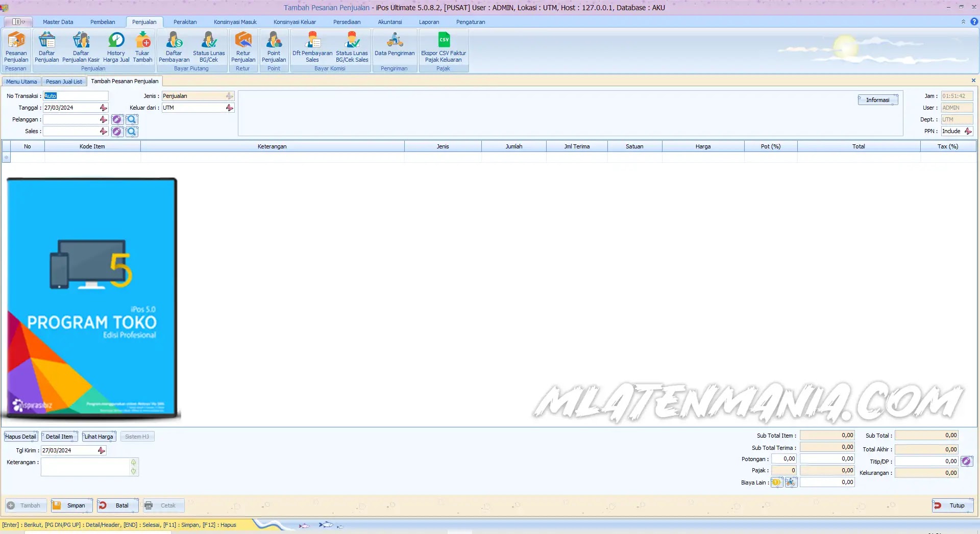Viewport: 980px width, 534px height.
Task: Open Status Lunas BG/Cek Sales icon
Action: (352, 47)
